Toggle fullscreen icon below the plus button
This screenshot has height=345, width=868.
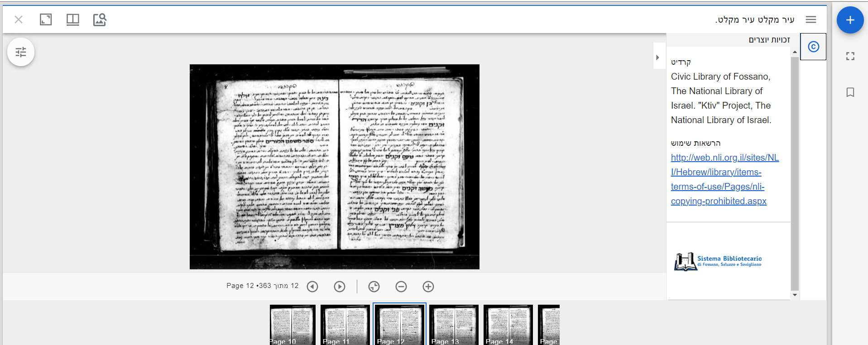(x=850, y=56)
